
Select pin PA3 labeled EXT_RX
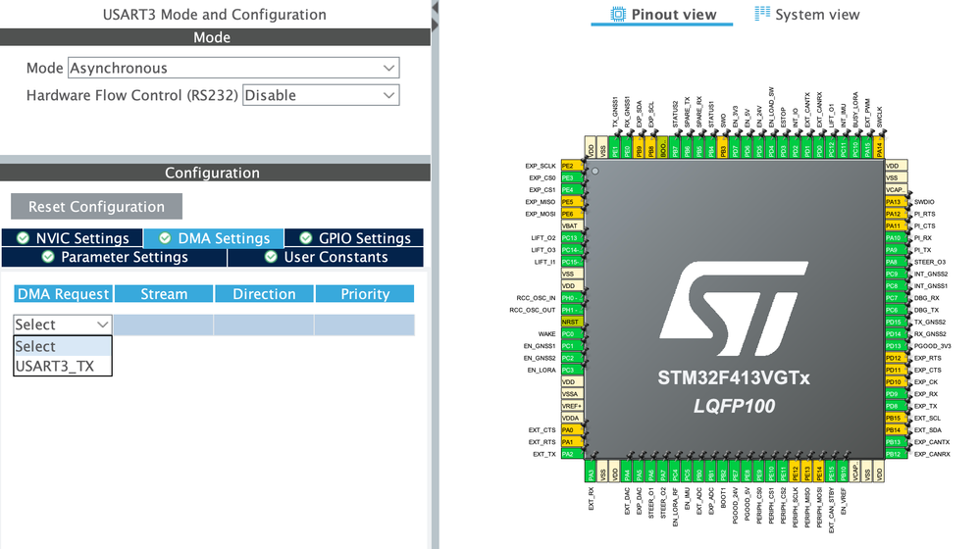tap(591, 471)
